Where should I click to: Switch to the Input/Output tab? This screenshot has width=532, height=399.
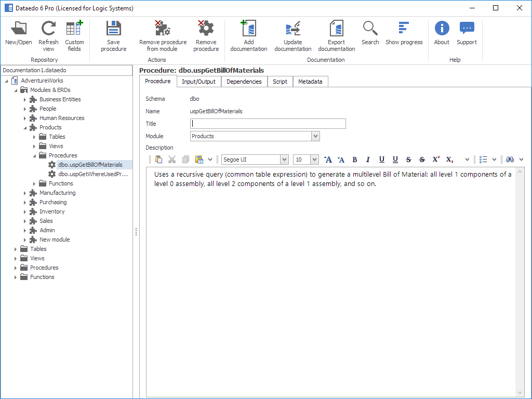[198, 82]
